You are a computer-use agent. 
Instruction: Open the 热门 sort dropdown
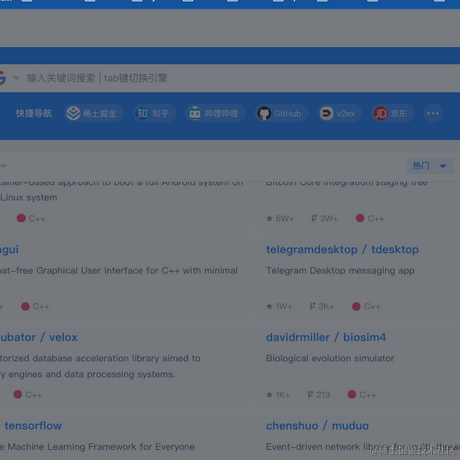tap(430, 166)
